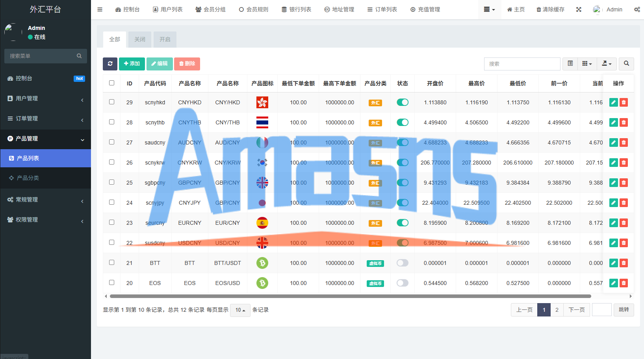Open 银行列表 in top navigation

(x=296, y=9)
